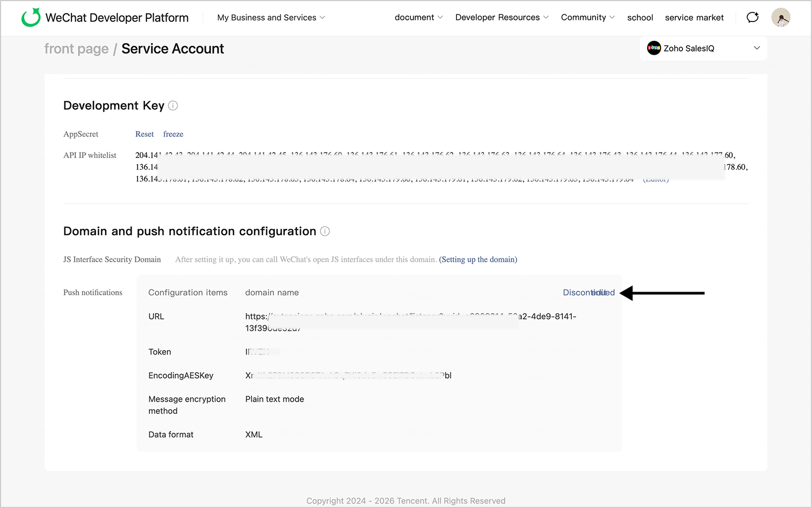Open the Setting up the domain link
The height and width of the screenshot is (508, 812).
pos(478,259)
